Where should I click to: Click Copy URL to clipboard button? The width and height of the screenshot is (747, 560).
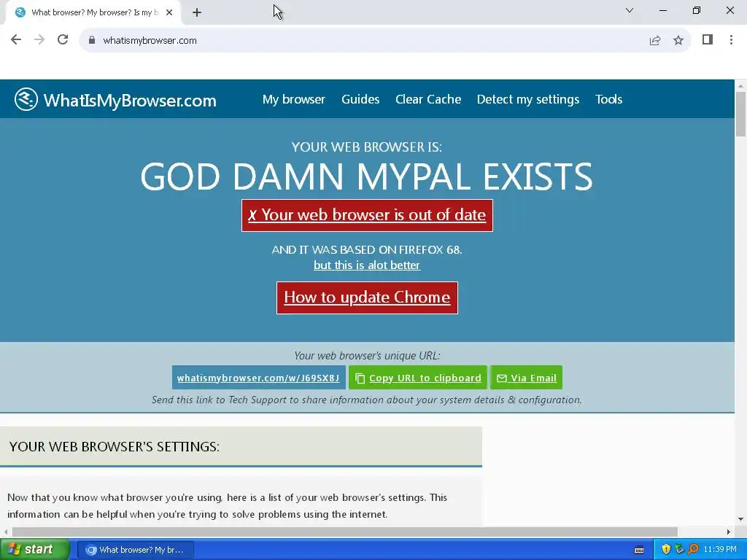(418, 378)
